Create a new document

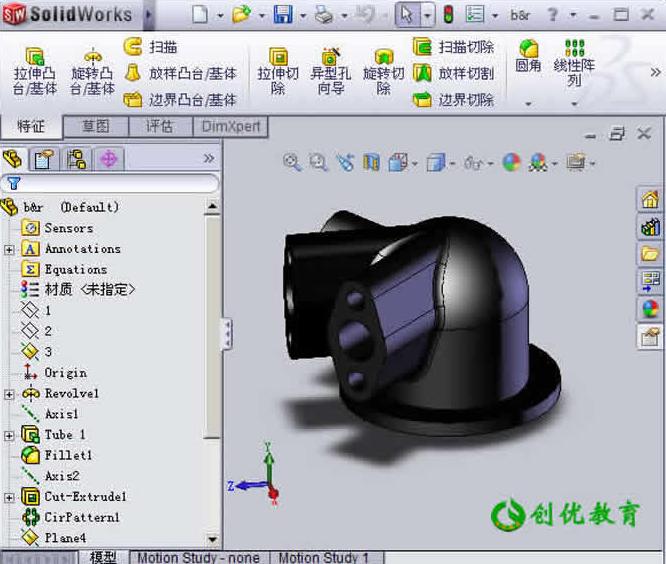tap(200, 15)
